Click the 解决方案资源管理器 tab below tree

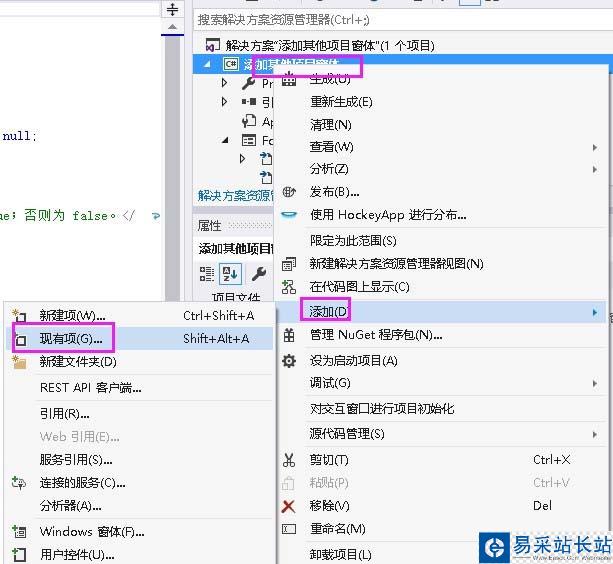point(234,196)
